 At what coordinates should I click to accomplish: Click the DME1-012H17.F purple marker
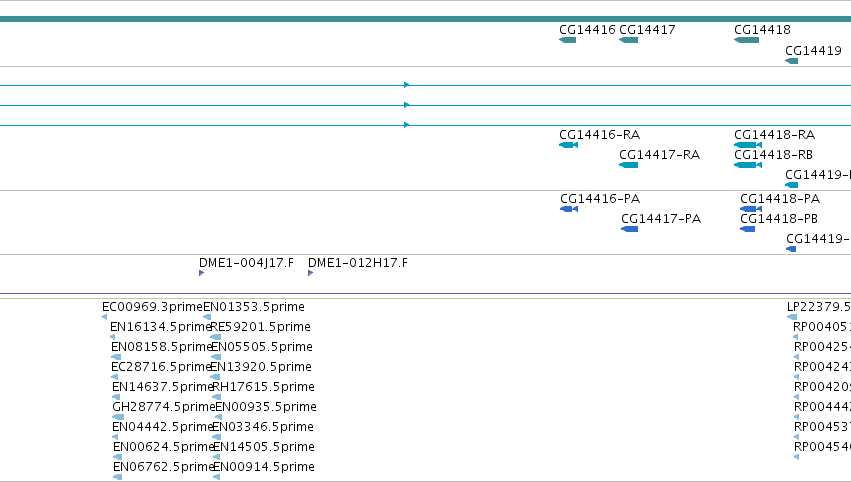[x=310, y=273]
